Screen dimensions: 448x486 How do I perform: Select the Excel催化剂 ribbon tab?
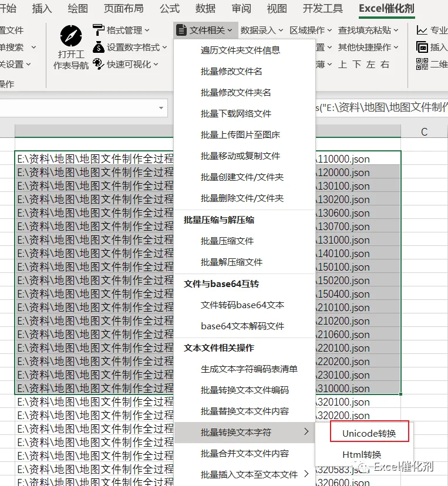click(x=386, y=9)
